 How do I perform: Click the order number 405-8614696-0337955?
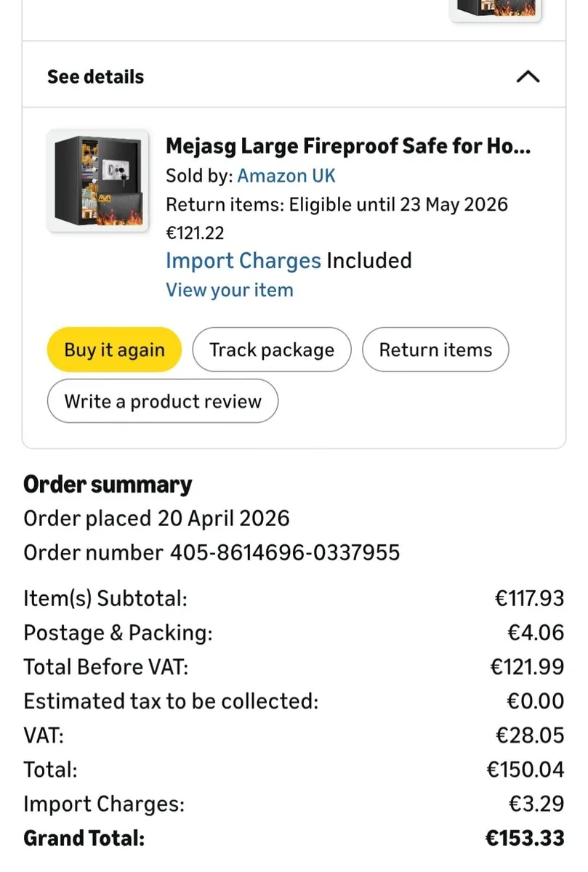click(x=284, y=553)
